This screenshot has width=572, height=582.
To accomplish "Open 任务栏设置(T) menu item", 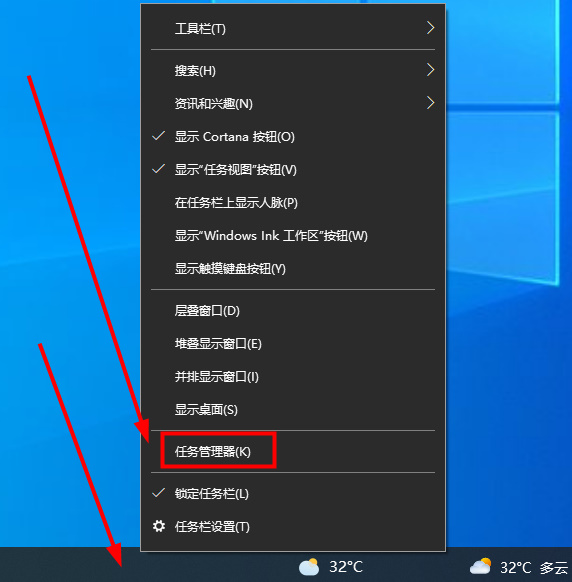I will [x=292, y=527].
